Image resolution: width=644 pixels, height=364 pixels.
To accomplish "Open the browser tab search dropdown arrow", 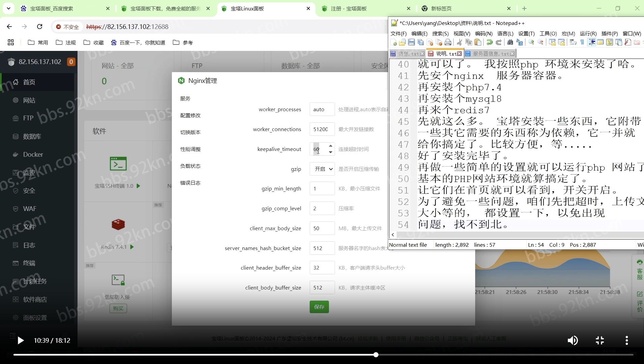I will click(8, 8).
